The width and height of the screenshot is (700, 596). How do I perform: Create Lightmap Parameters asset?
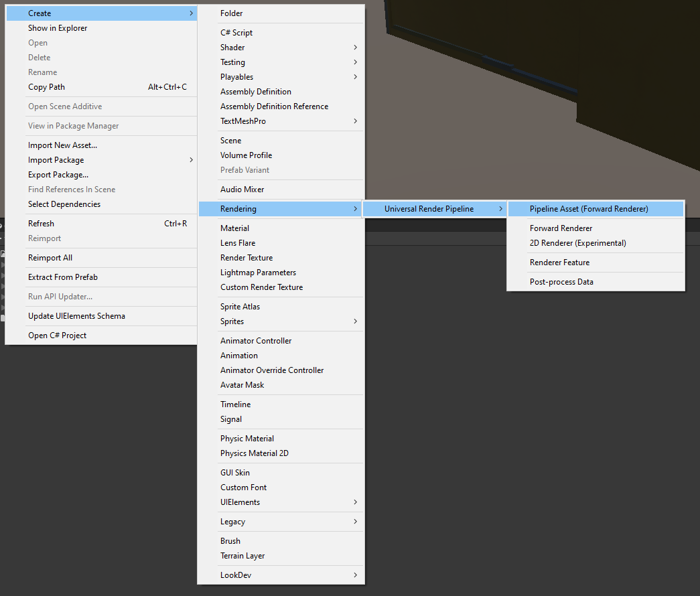(x=281, y=273)
